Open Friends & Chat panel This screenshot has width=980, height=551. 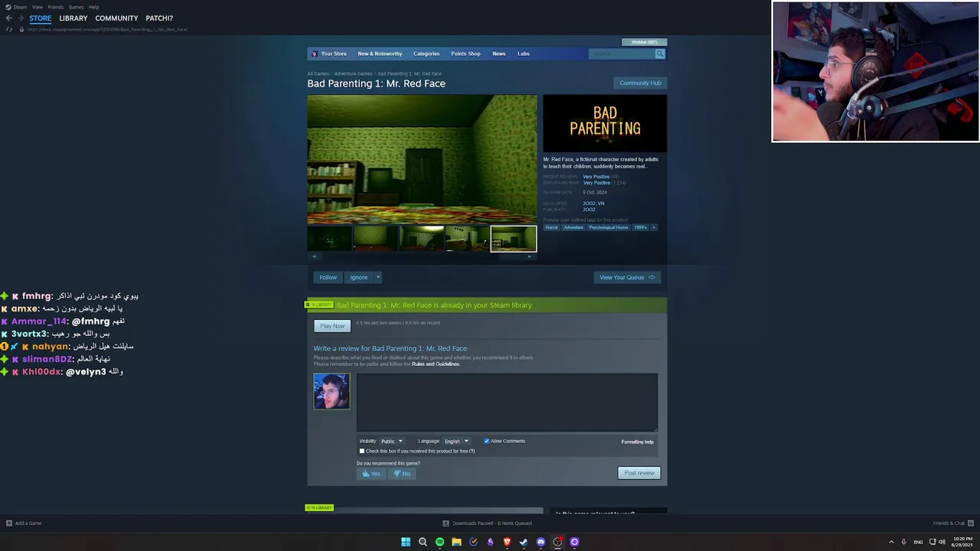click(953, 523)
